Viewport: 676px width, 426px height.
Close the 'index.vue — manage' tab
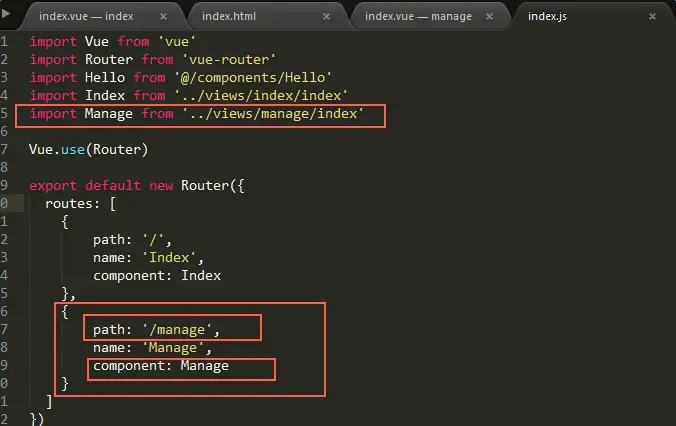pyautogui.click(x=489, y=16)
